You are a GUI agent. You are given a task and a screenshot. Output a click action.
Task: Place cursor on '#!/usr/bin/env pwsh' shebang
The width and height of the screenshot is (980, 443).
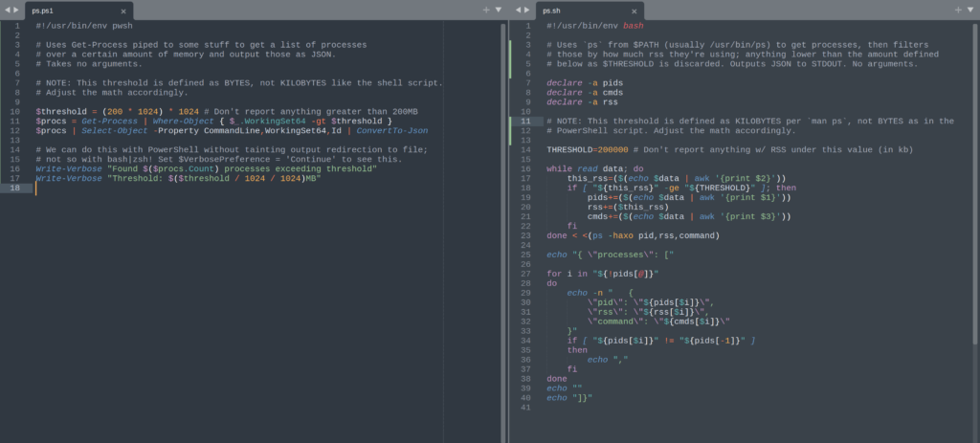click(x=84, y=26)
